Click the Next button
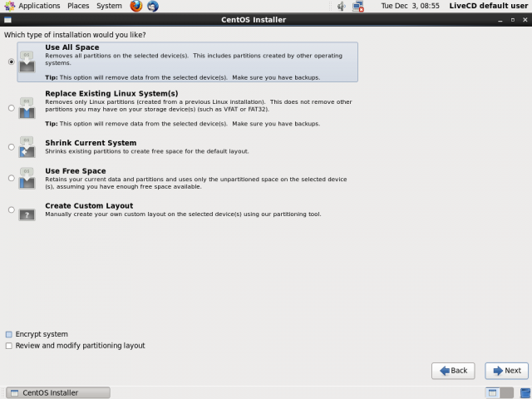This screenshot has width=532, height=399. (x=506, y=371)
